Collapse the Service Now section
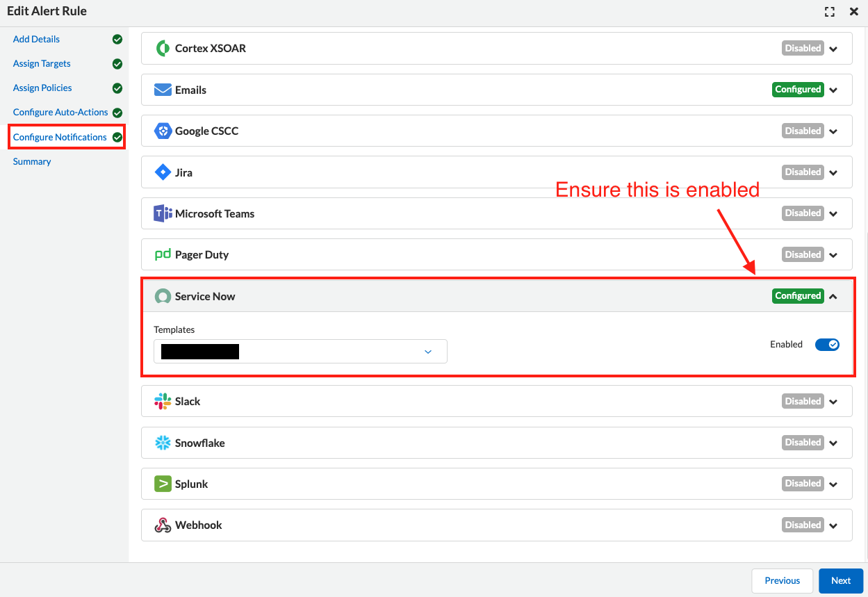This screenshot has width=868, height=597. tap(833, 295)
